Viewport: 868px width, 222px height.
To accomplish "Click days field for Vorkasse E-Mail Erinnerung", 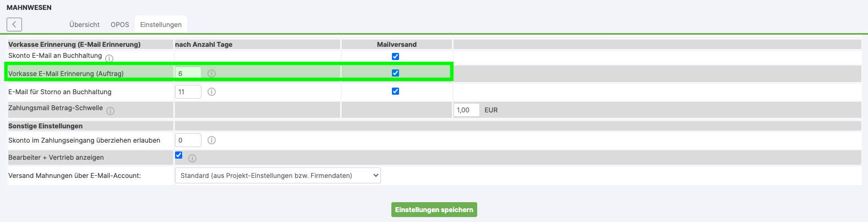I will coord(188,73).
